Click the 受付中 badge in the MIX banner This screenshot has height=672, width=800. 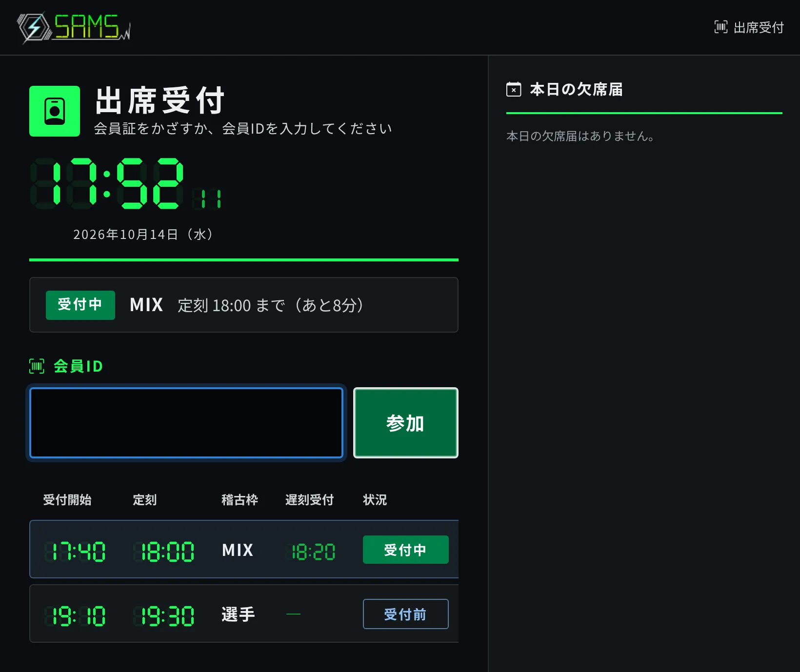[80, 305]
